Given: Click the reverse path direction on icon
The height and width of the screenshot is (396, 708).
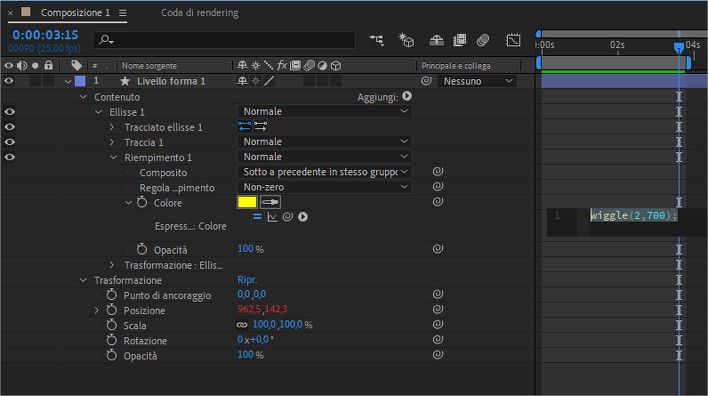Looking at the screenshot, I should tap(261, 126).
